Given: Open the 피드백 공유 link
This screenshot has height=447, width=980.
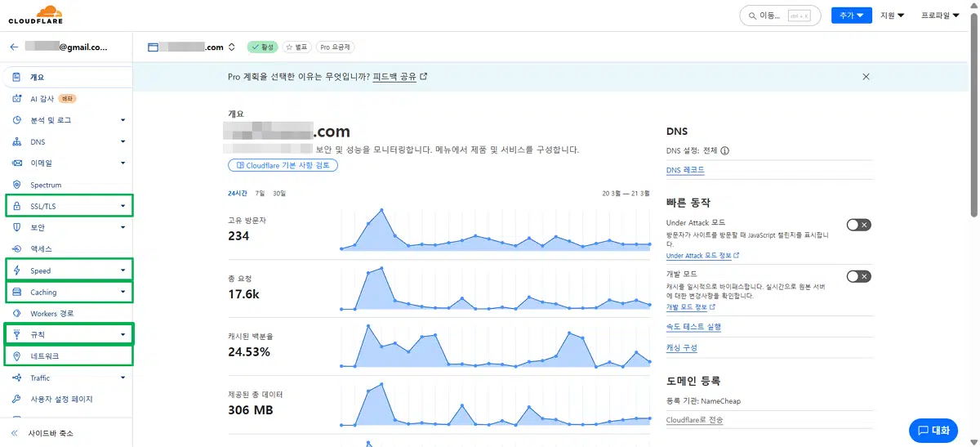Looking at the screenshot, I should click(400, 76).
